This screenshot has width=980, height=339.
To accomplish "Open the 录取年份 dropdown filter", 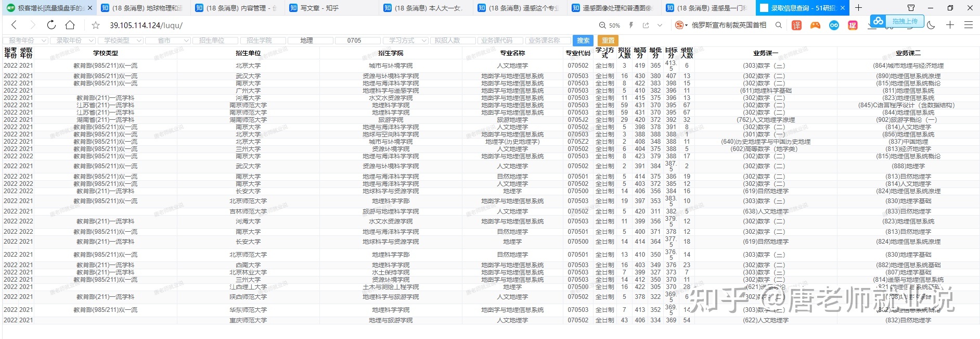I will click(73, 41).
